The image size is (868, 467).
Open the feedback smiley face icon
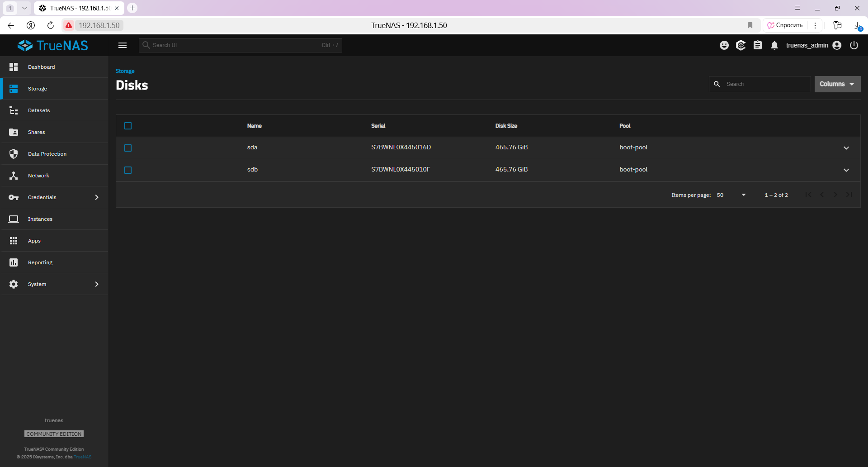point(724,45)
